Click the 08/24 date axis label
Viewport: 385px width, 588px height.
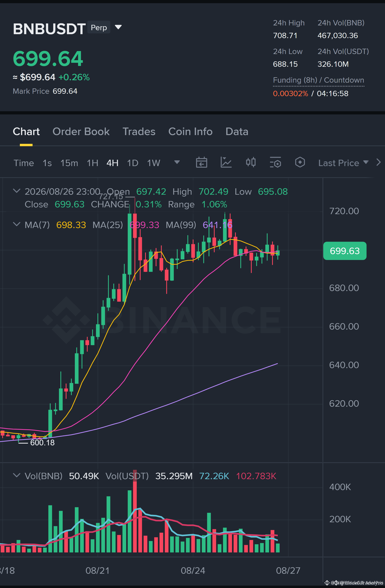click(x=193, y=571)
